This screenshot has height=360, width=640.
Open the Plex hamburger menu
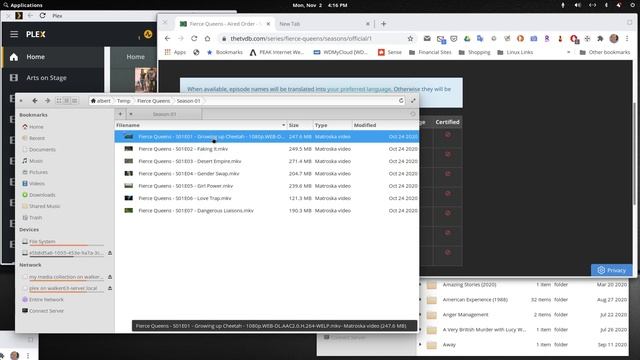pyautogui.click(x=14, y=34)
